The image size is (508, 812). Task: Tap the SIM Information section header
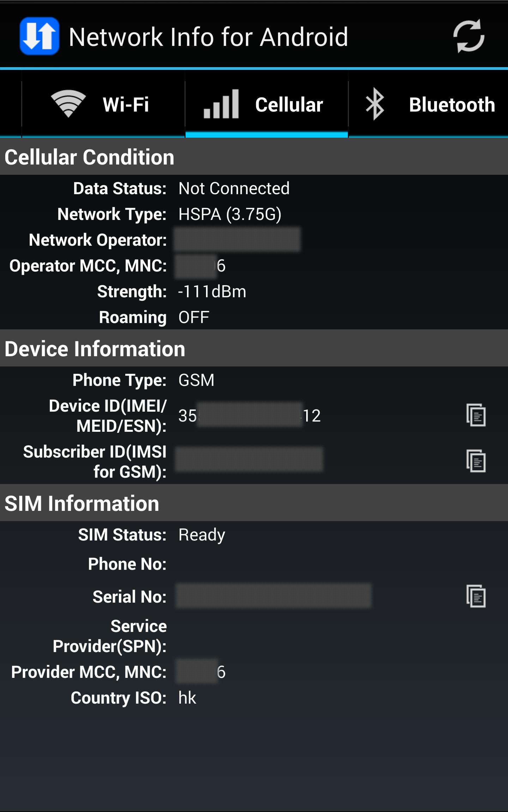pyautogui.click(x=82, y=503)
